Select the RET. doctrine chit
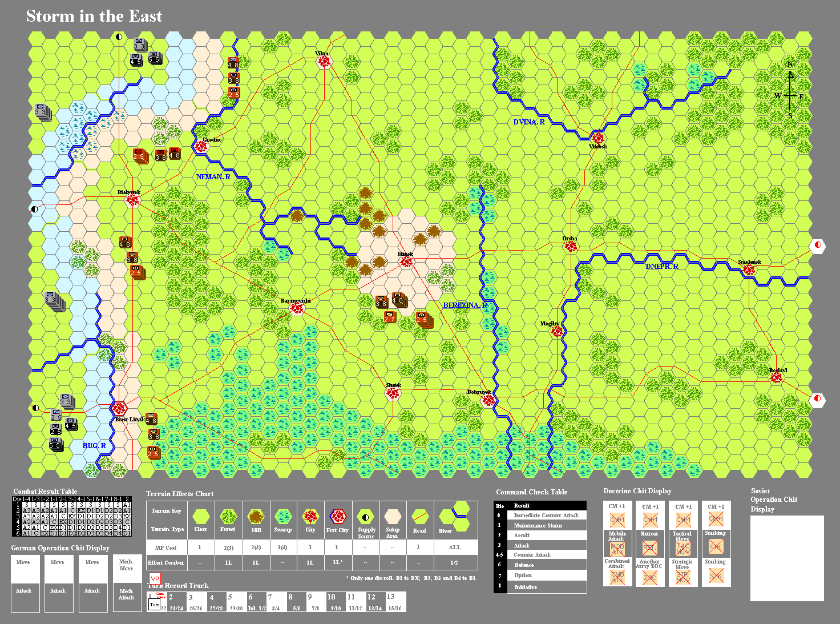This screenshot has width=840, height=624. pyautogui.click(x=649, y=549)
